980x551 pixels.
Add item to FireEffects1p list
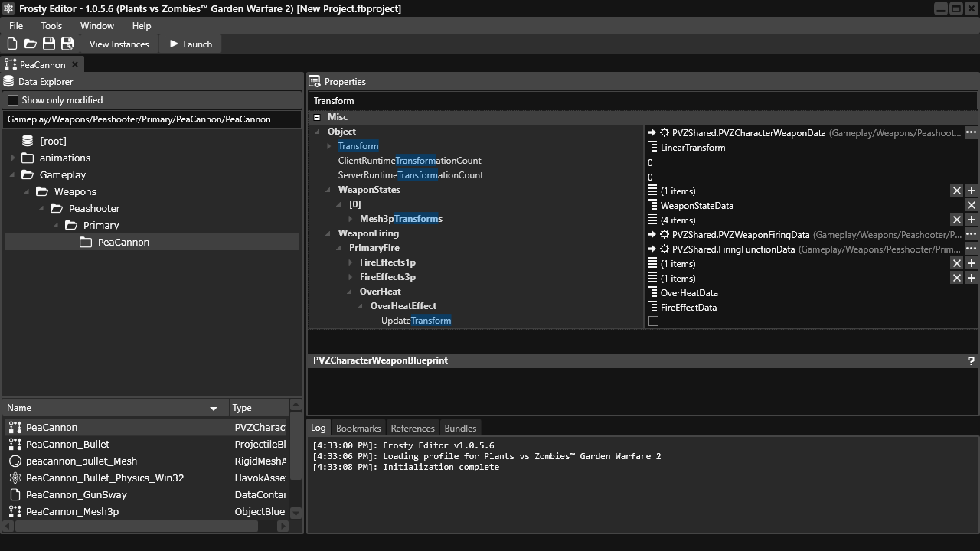click(x=971, y=263)
